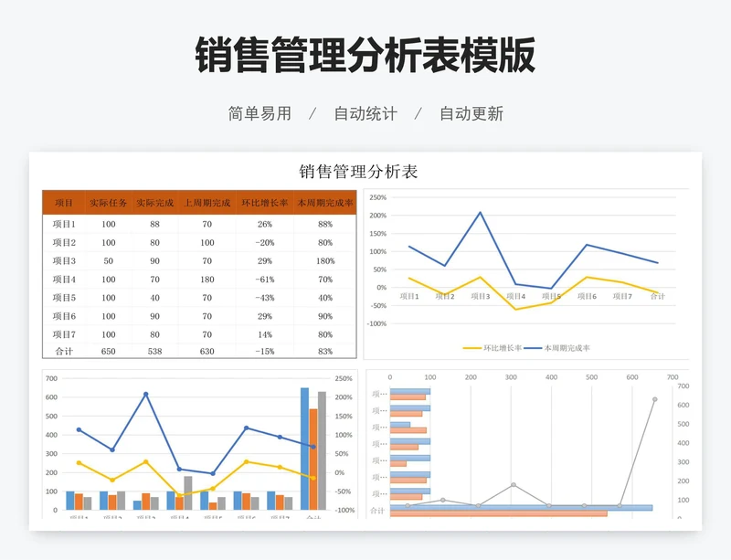
Task: Select the -43% cell in 项目5 row
Action: pos(265,298)
